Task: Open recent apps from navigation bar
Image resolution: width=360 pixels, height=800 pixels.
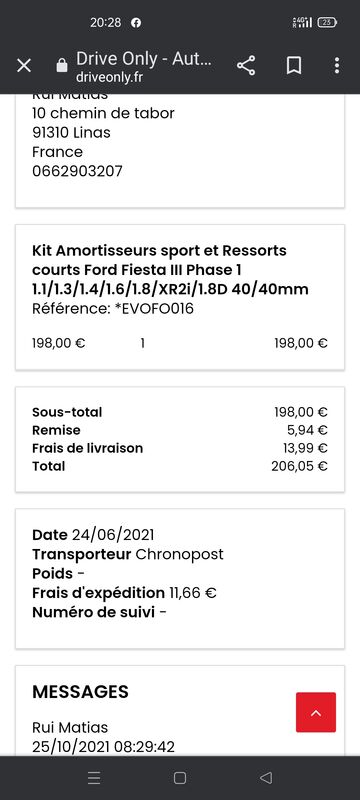Action: 94,778
